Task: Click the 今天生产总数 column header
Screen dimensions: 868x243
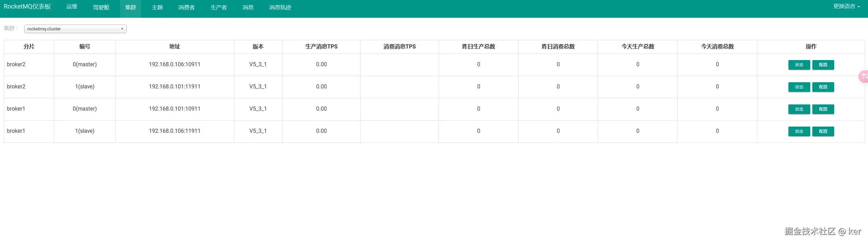Action: pos(638,47)
